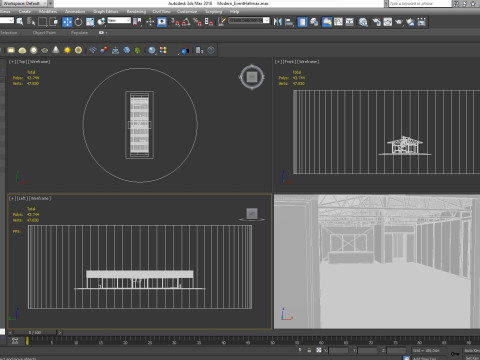Click the Use Pivot Point Center icon
Image resolution: width=480 pixels, height=360 pixels.
[x=137, y=22]
